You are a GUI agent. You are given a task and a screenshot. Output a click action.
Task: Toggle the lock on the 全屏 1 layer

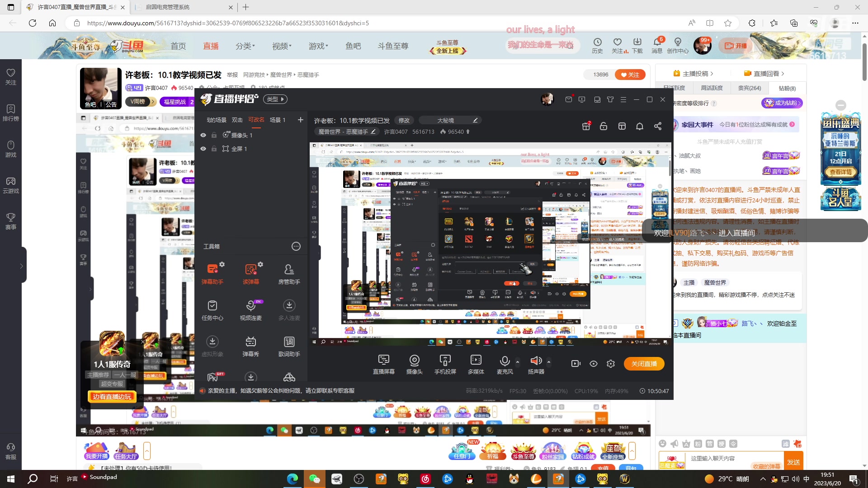pos(214,149)
